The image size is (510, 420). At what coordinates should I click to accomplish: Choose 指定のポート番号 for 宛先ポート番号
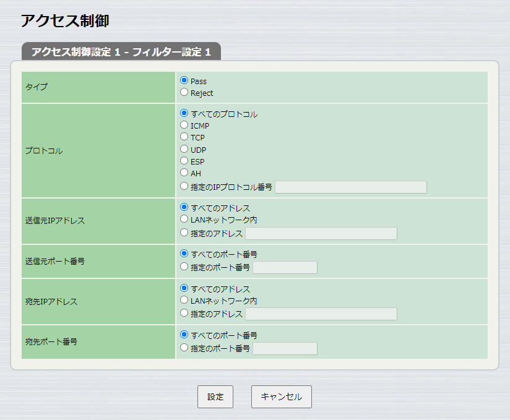184,348
